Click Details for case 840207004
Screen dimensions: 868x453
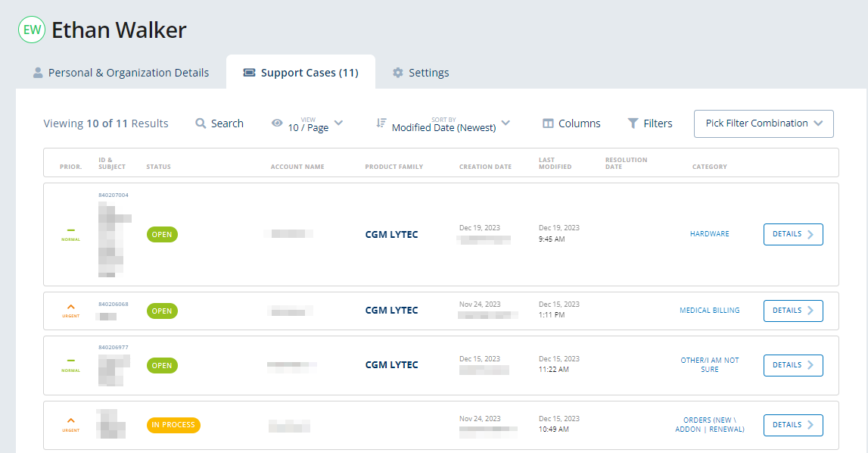pos(792,234)
